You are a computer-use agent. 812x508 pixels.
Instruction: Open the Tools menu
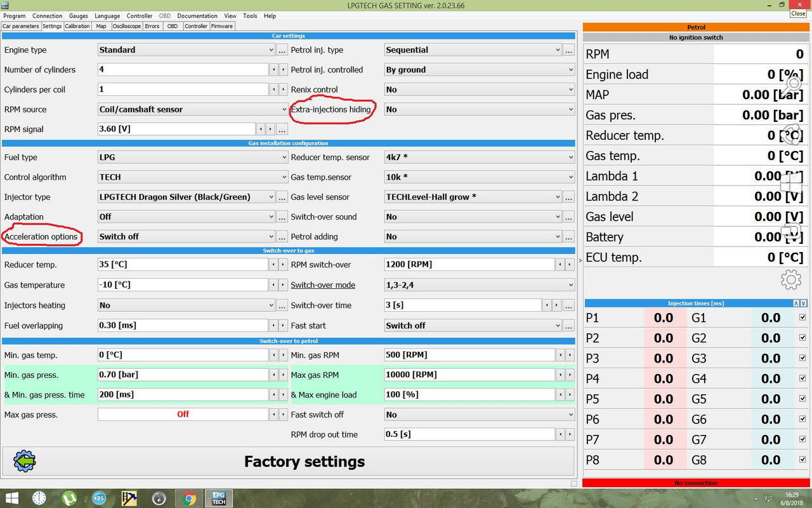(x=250, y=16)
